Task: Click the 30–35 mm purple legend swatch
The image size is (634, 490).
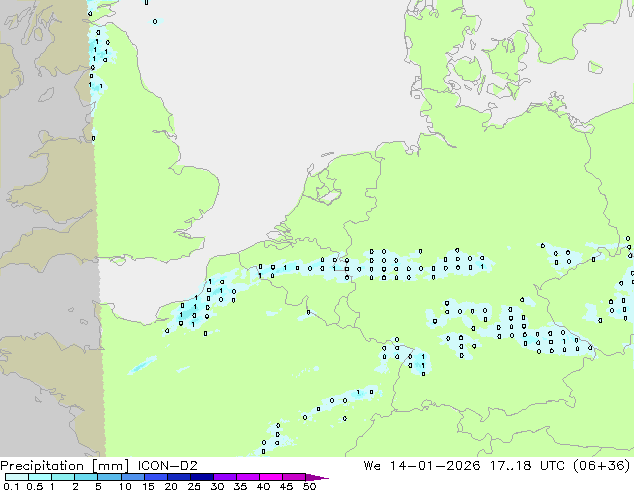Action: click(x=225, y=477)
